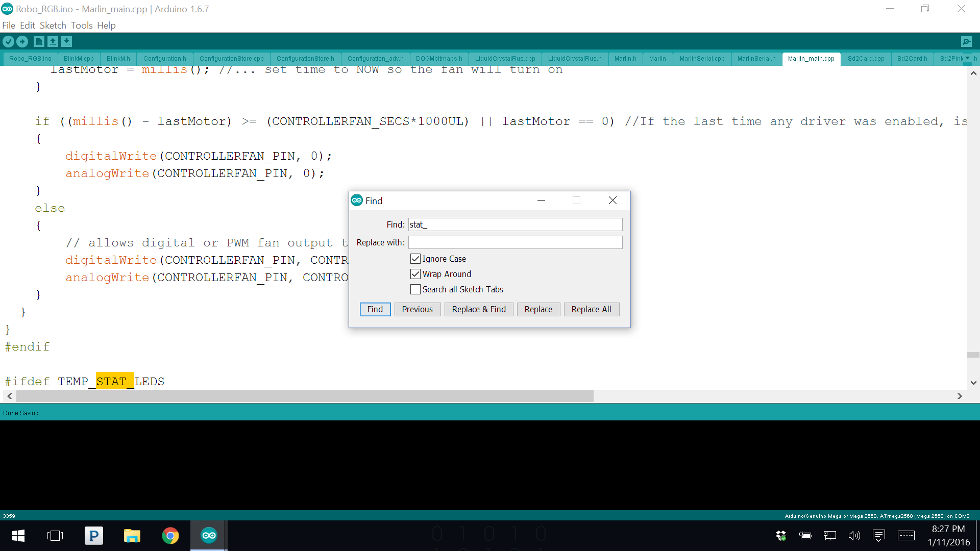Open Action Center notifications icon
The height and width of the screenshot is (551, 980).
click(879, 536)
